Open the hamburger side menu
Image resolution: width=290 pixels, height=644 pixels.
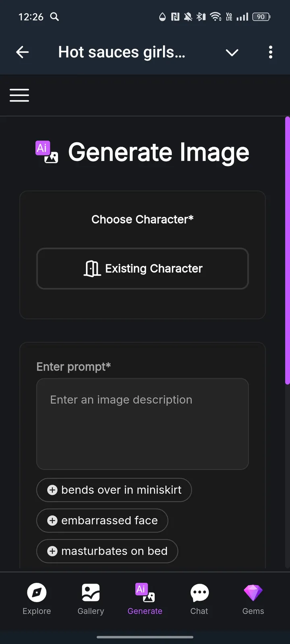(x=19, y=95)
